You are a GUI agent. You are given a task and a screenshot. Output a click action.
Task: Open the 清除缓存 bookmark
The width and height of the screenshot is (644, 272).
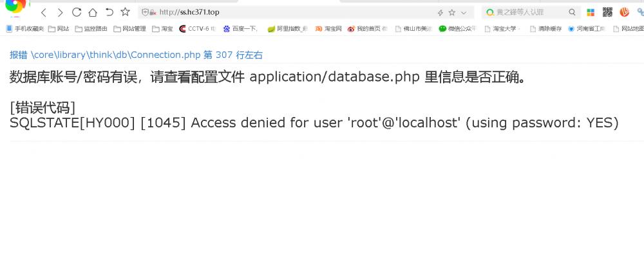[546, 29]
